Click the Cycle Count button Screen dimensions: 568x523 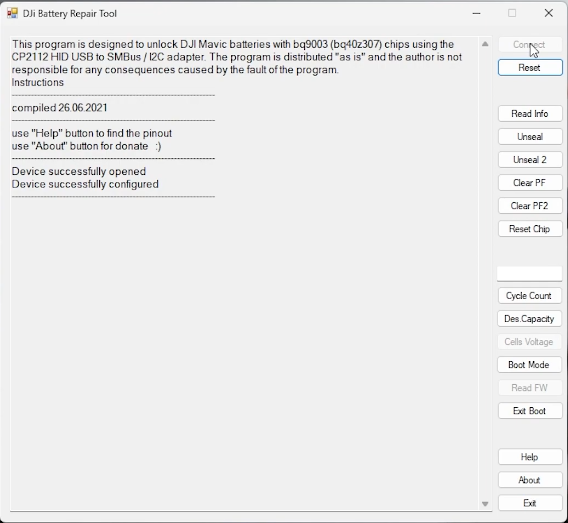pos(529,296)
